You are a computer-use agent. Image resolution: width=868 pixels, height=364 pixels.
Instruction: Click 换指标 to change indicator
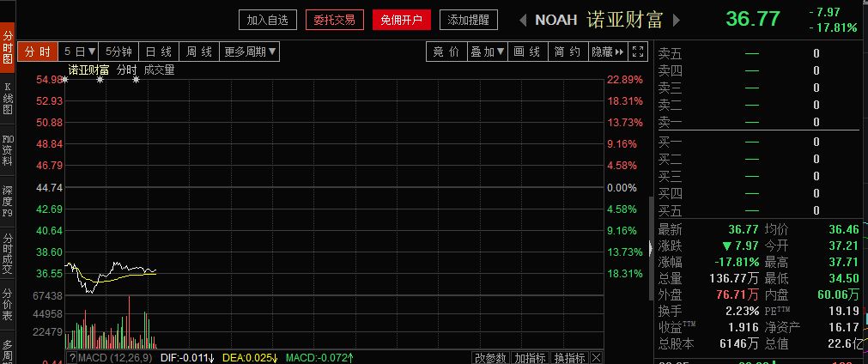569,358
